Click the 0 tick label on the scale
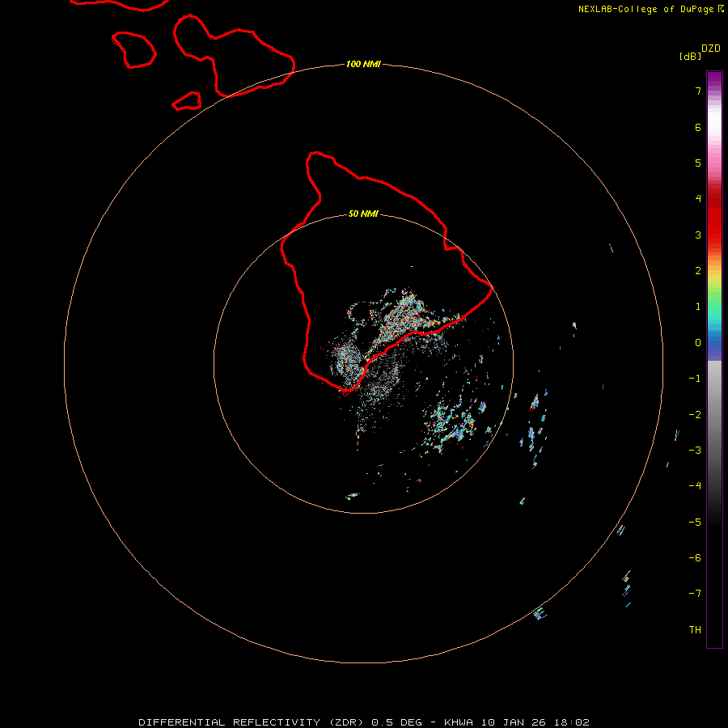 698,343
